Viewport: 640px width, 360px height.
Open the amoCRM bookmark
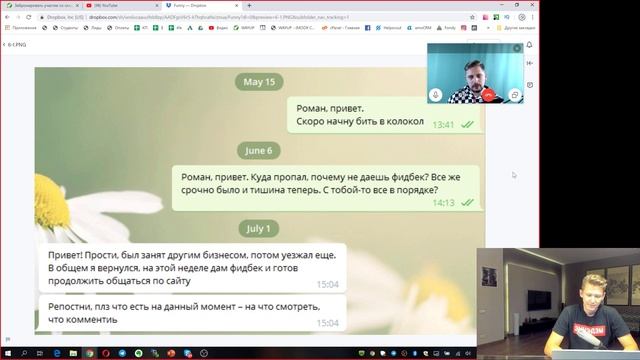(x=419, y=28)
